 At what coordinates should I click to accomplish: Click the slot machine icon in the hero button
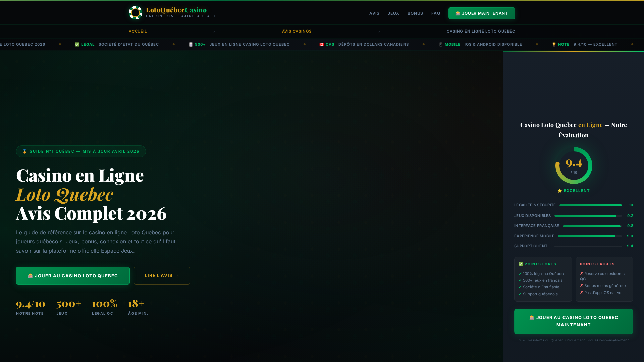pyautogui.click(x=30, y=276)
